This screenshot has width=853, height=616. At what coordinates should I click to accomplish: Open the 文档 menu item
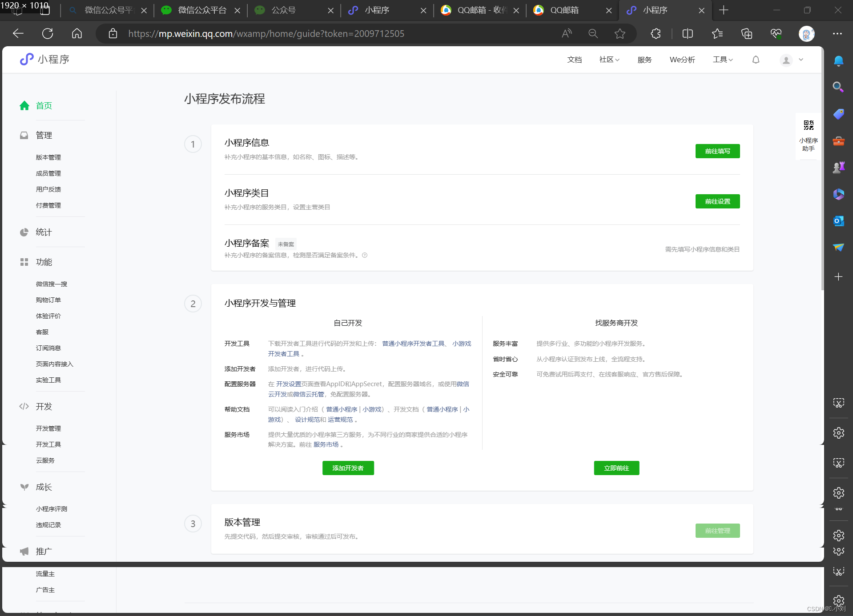(574, 60)
